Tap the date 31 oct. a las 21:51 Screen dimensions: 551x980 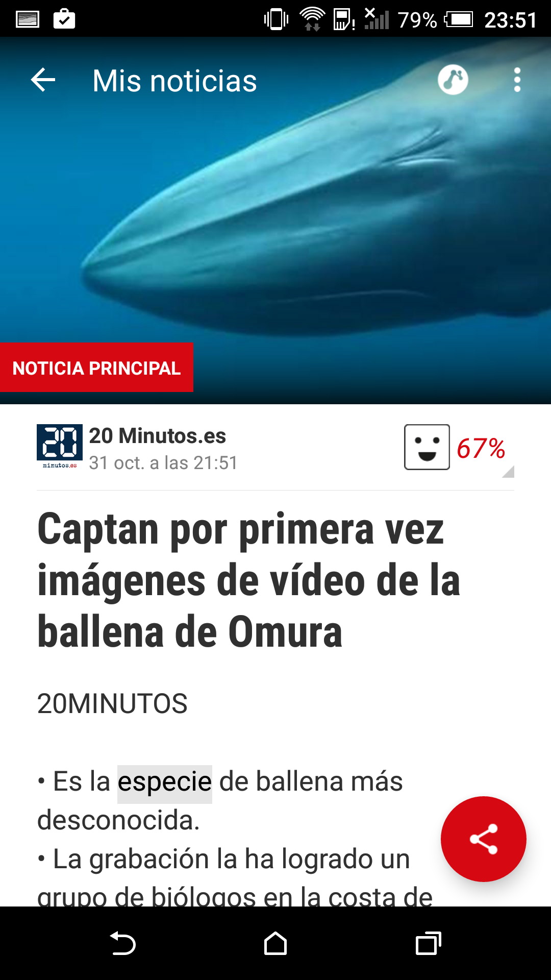[163, 463]
